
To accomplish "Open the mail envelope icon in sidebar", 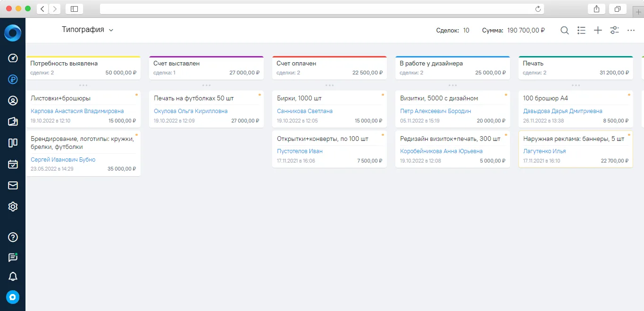I will (13, 185).
